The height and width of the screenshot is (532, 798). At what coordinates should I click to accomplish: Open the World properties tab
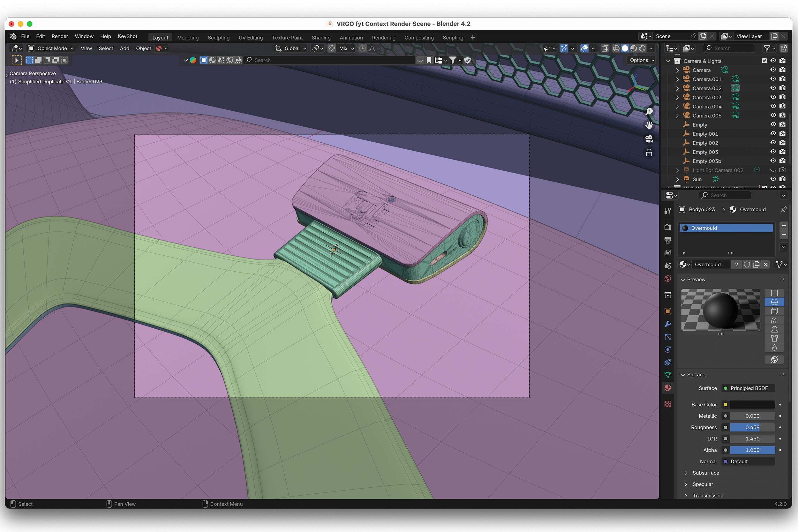pos(667,279)
